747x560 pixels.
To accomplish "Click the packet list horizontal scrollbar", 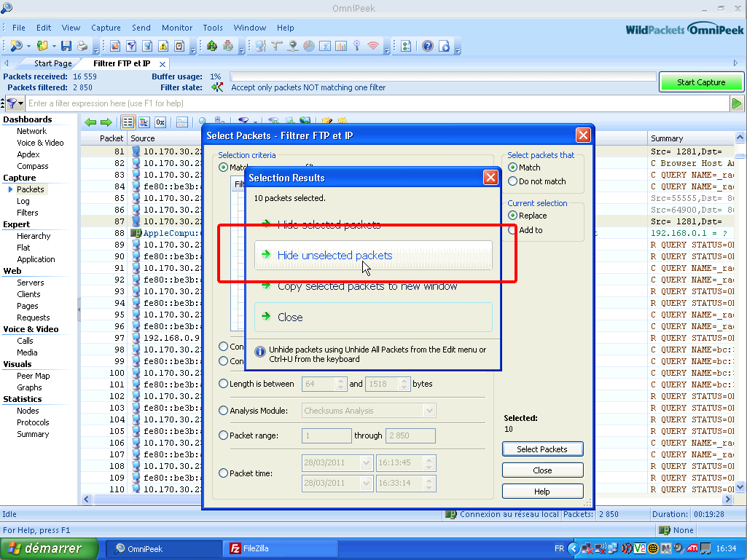I will (x=407, y=499).
